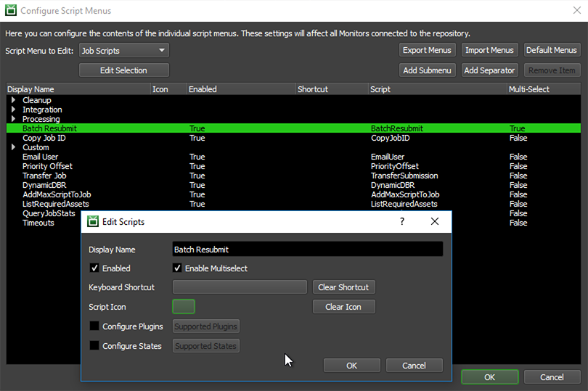Image resolution: width=588 pixels, height=391 pixels.
Task: Close the Edit Scripts dialog with X
Action: click(435, 221)
